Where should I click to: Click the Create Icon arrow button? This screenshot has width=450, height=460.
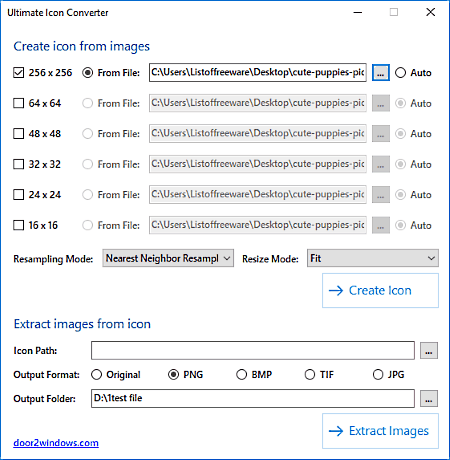380,291
